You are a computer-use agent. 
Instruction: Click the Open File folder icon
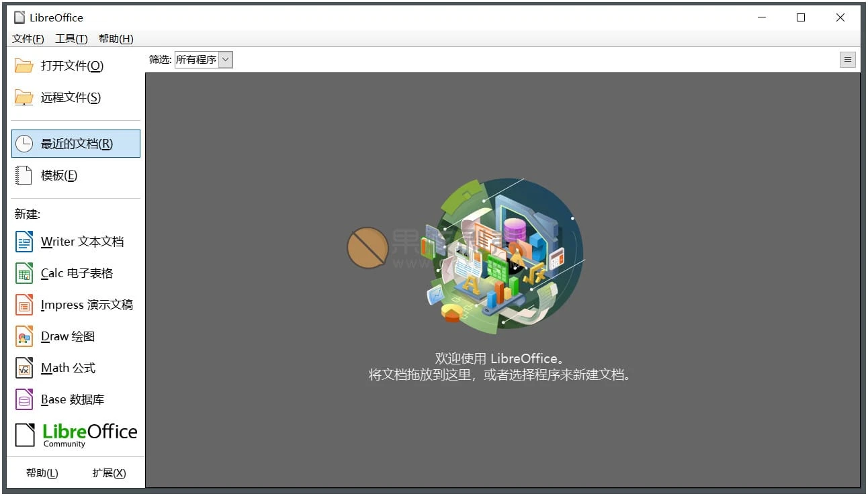tap(24, 66)
